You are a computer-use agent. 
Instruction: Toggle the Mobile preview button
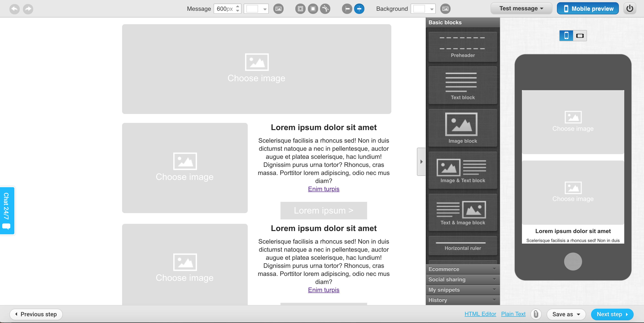pyautogui.click(x=587, y=9)
